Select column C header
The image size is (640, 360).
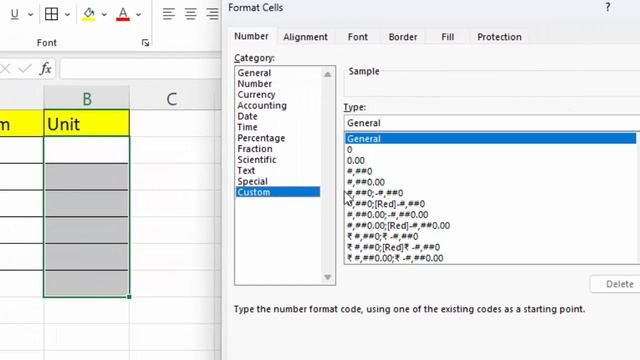[172, 98]
